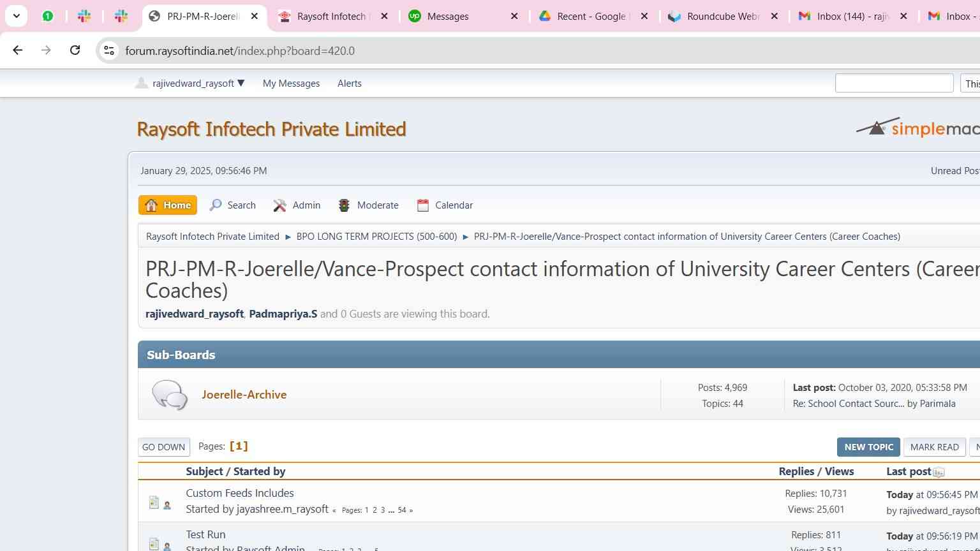Sort topics by Last post
Screen dimensions: 980x551
(x=909, y=471)
